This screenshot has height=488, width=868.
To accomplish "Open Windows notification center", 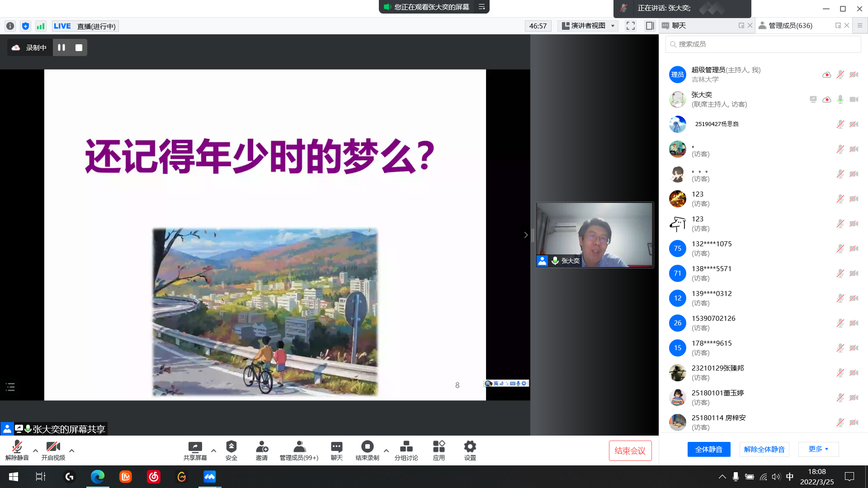I will (x=849, y=477).
